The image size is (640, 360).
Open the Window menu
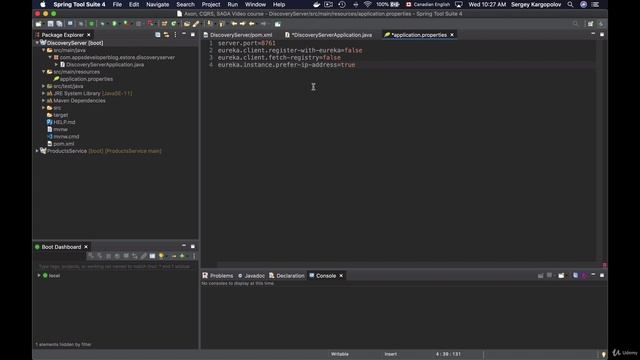[255, 4]
